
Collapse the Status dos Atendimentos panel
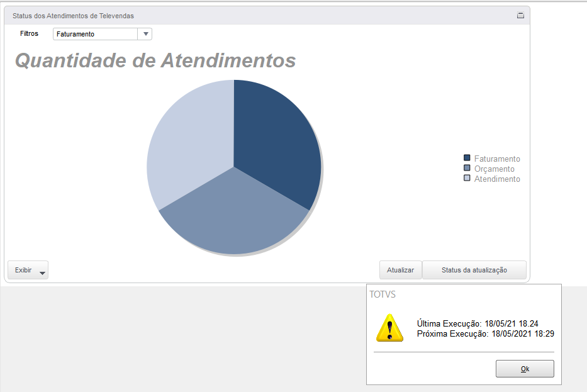520,15
